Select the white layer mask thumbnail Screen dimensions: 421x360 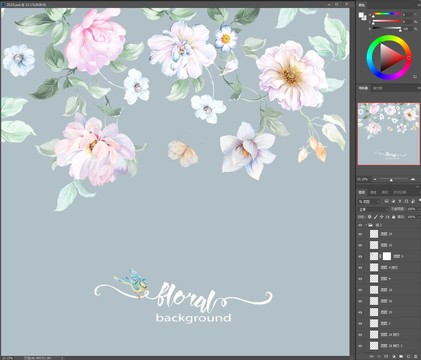387,256
